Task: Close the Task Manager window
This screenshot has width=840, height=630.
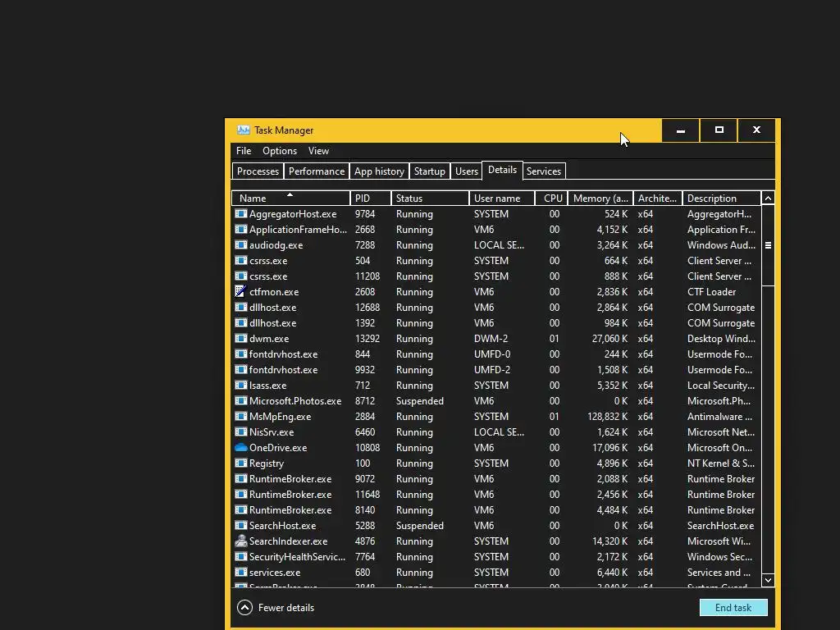Action: point(756,130)
